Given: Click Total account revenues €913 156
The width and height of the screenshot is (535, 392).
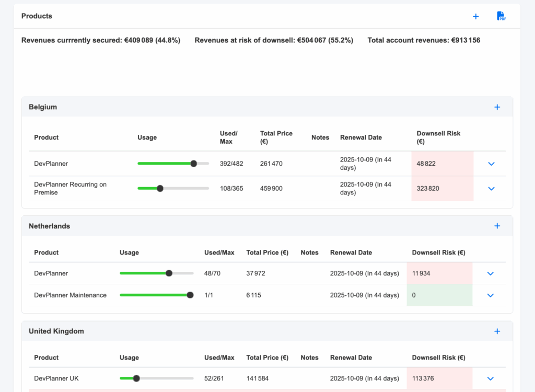Looking at the screenshot, I should (x=424, y=40).
